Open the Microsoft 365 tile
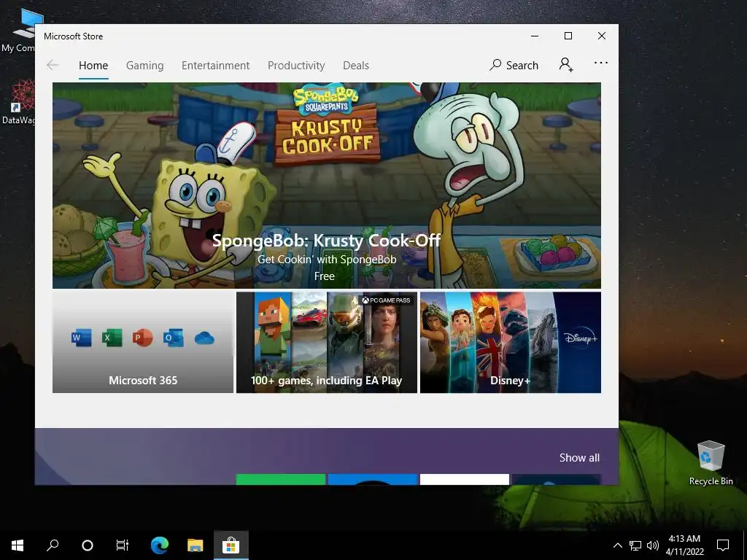 click(x=143, y=343)
